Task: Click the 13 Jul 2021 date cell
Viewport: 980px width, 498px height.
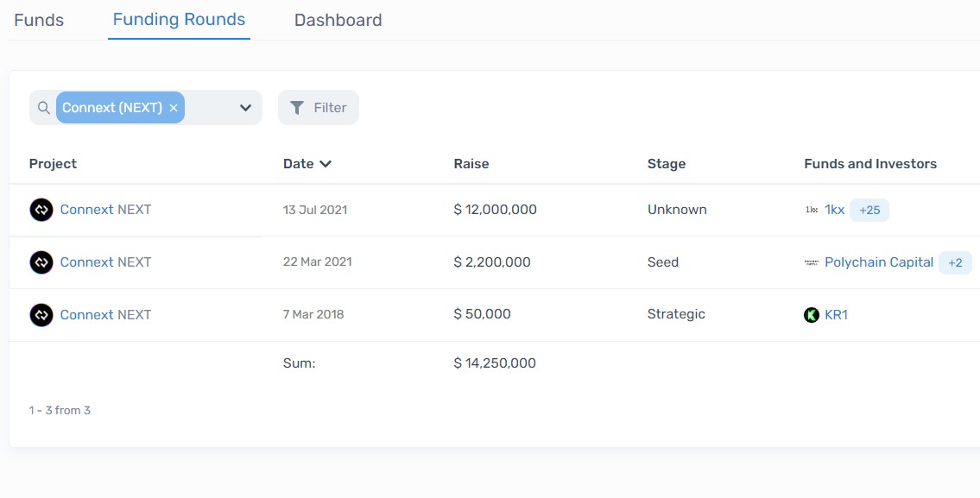Action: coord(315,210)
